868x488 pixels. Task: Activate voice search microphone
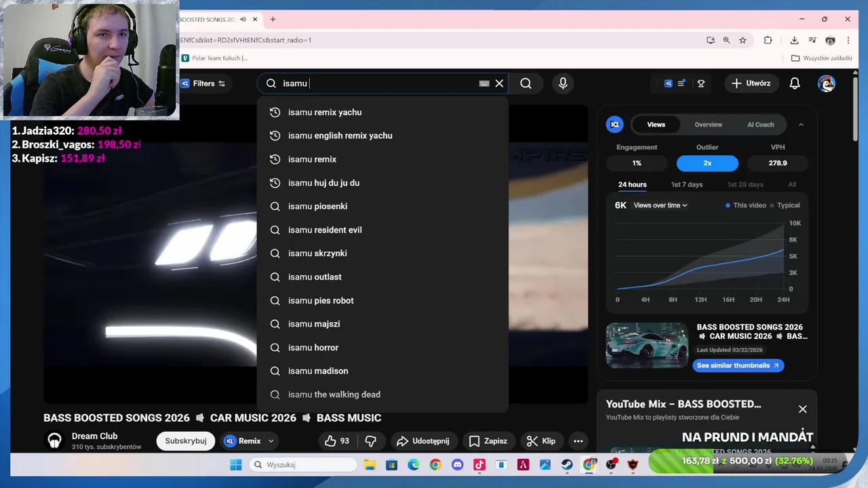click(562, 83)
